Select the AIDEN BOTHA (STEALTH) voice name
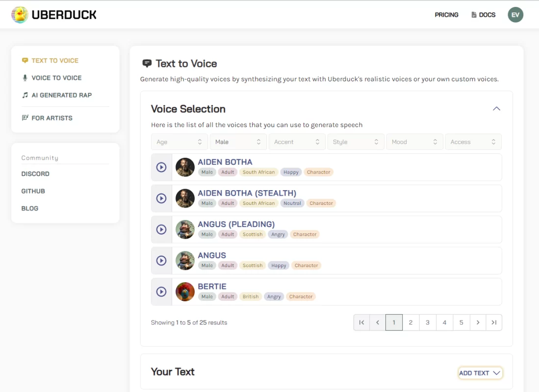Screen dimensions: 539x392 (247, 193)
